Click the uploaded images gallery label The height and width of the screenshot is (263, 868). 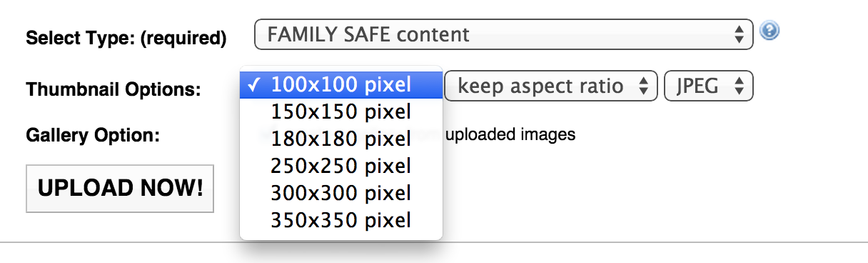[x=510, y=134]
